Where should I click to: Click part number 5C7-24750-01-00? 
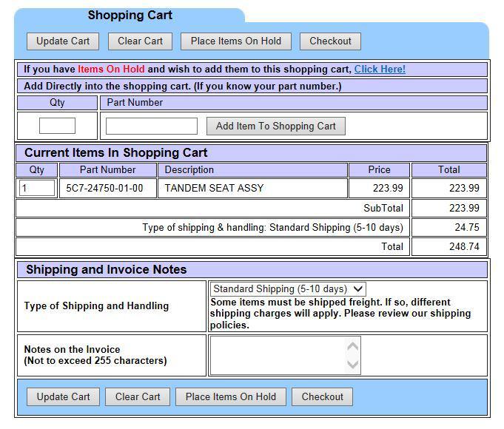click(x=104, y=188)
